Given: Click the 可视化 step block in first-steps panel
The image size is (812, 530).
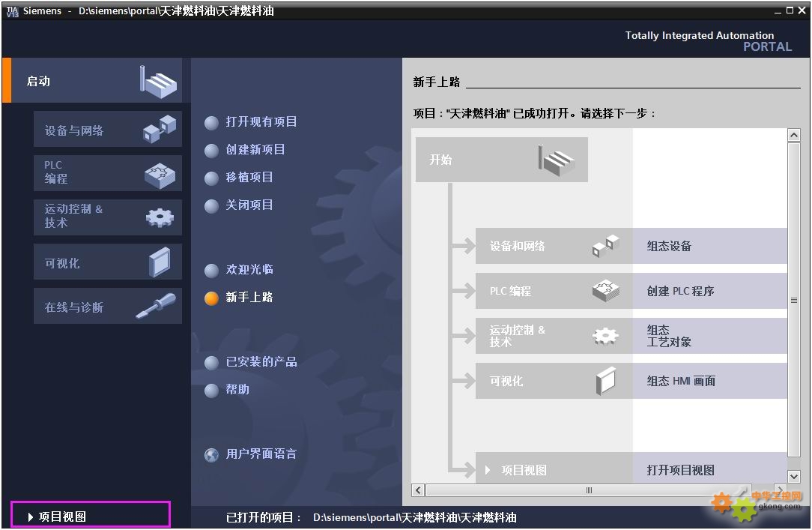Looking at the screenshot, I should click(x=554, y=381).
